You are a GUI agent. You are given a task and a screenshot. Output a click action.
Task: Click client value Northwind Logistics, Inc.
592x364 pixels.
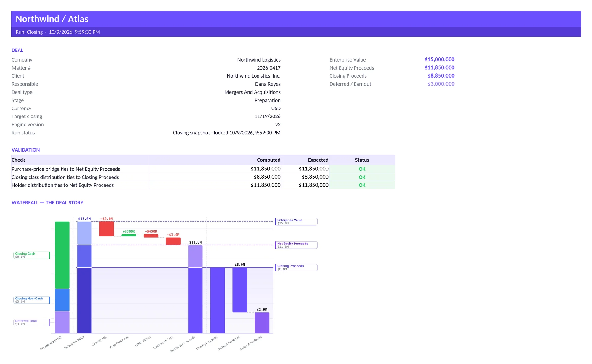coord(254,76)
